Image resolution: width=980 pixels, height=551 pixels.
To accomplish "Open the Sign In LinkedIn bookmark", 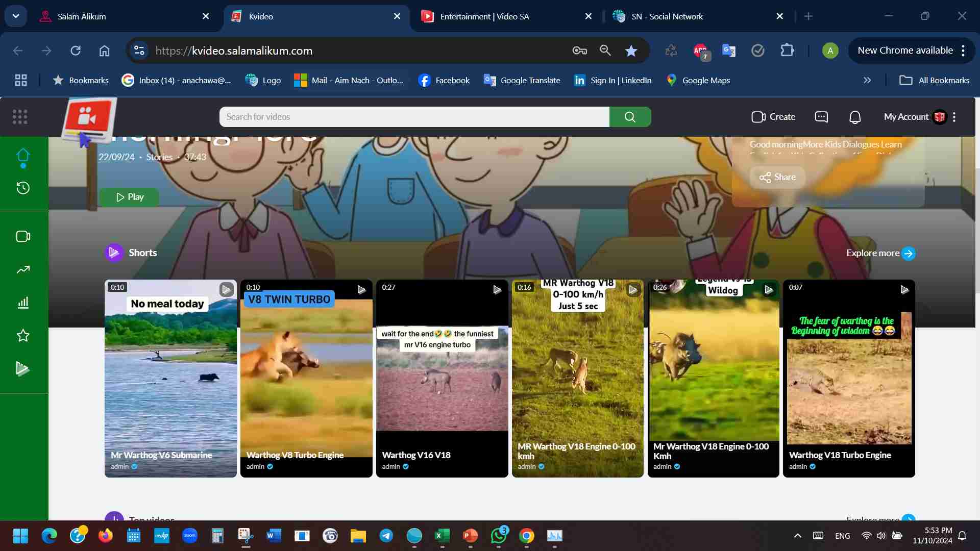I will [x=612, y=80].
